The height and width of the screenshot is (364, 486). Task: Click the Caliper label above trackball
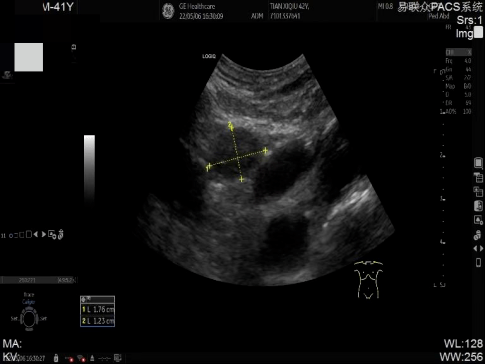click(29, 302)
